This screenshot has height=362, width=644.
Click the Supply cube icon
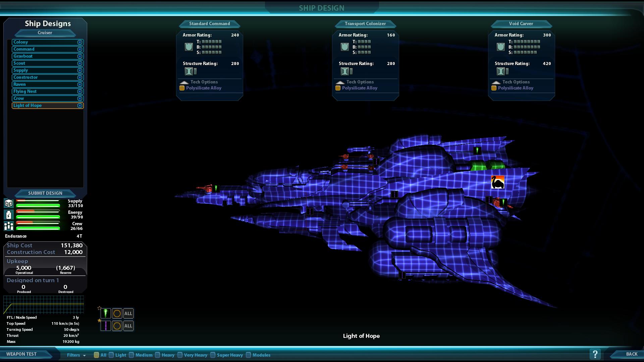9,203
